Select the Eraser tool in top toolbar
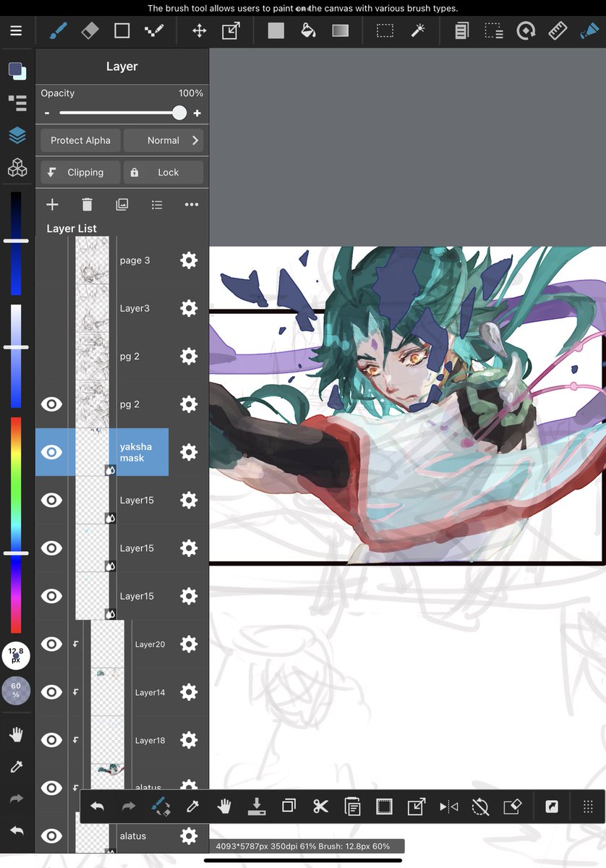 tap(90, 31)
